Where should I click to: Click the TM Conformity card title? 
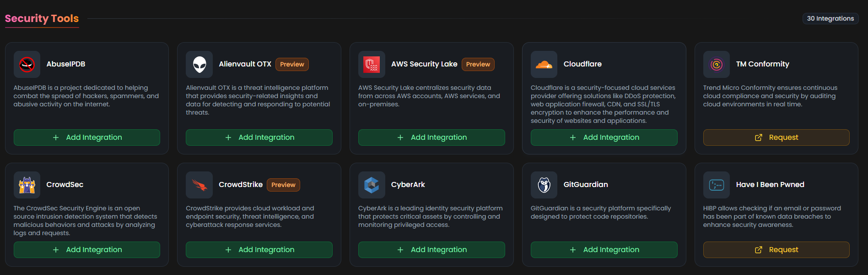(763, 64)
